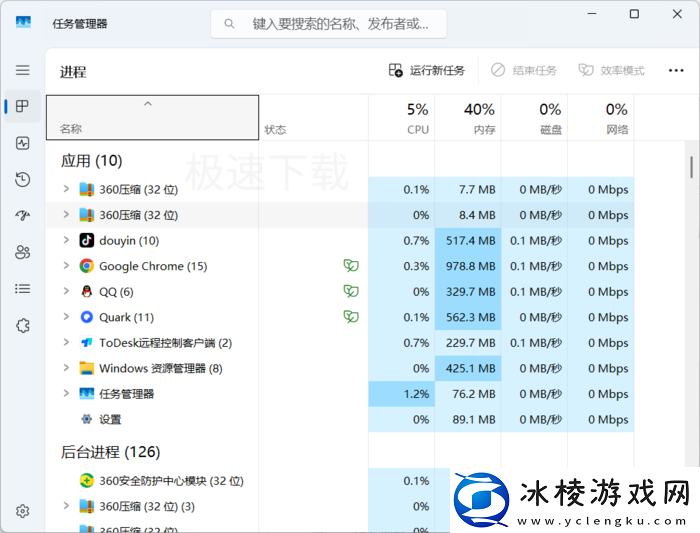The image size is (700, 533).
Task: Expand the Quark (11) process group
Action: tap(66, 316)
